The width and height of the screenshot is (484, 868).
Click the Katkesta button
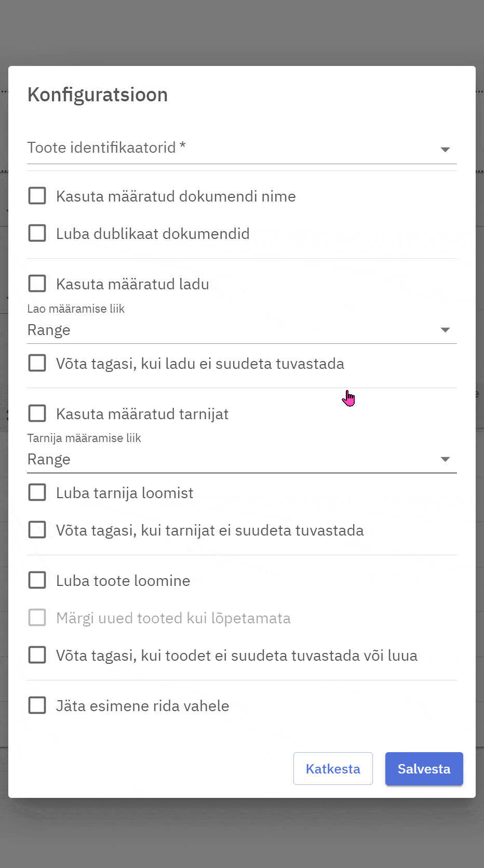coord(333,769)
